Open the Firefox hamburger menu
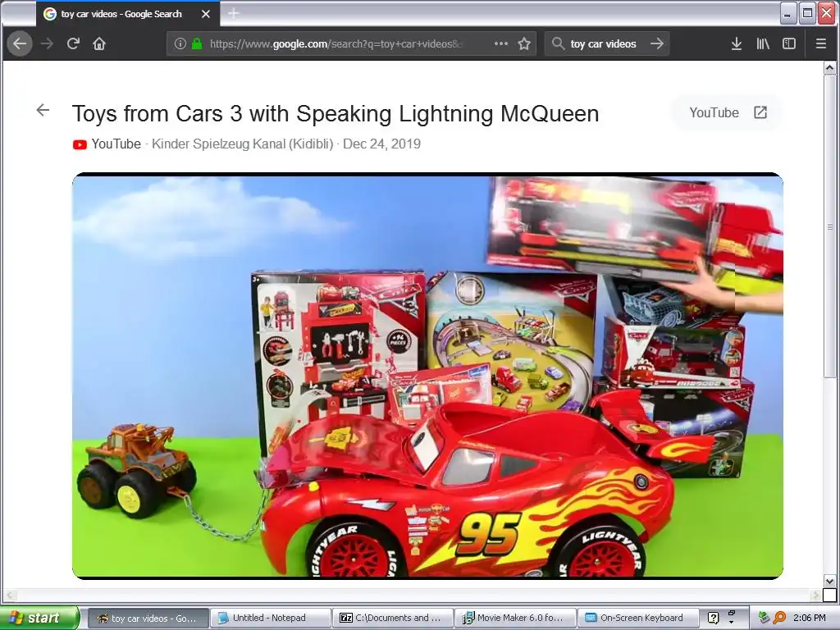 (820, 43)
